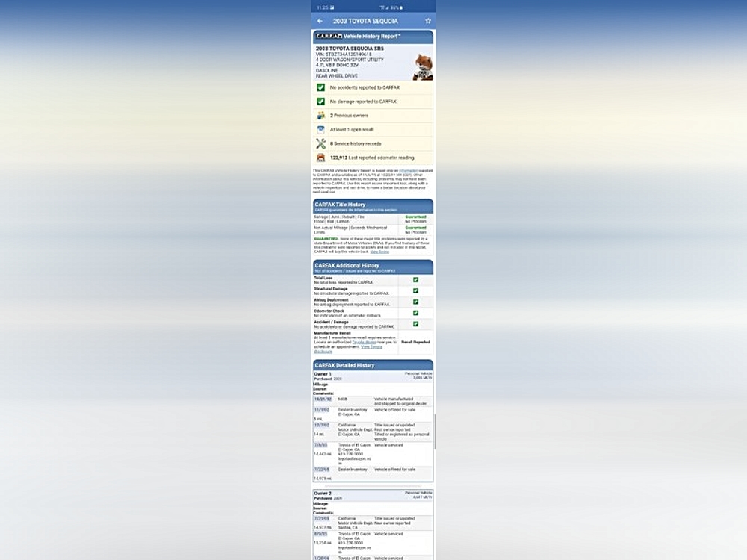Viewport: 747px width, 560px height.
Task: Click the Manufacturer Recall row label
Action: (332, 333)
